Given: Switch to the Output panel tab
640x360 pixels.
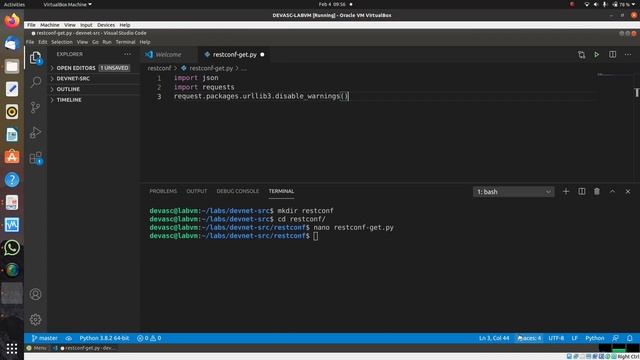Looking at the screenshot, I should [x=197, y=191].
